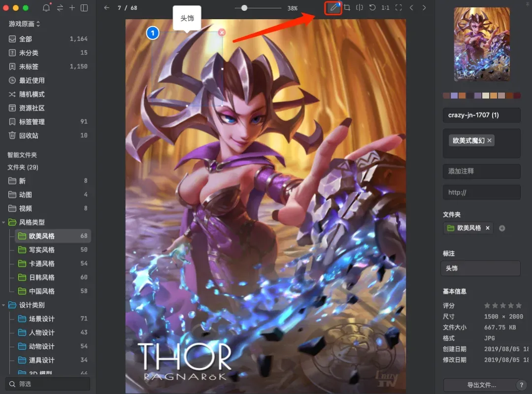Click the 文件夹 (29) section header
The height and width of the screenshot is (394, 532).
(x=23, y=167)
